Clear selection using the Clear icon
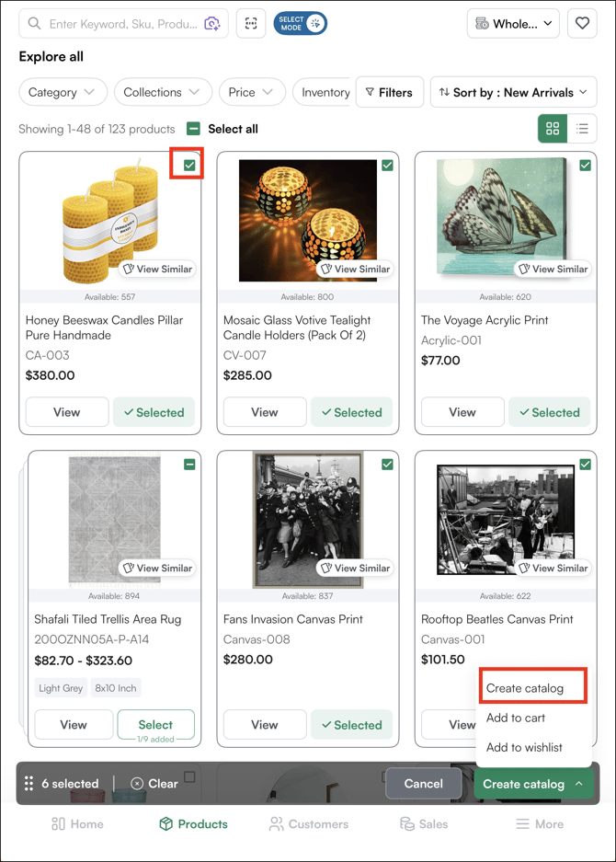616x862 pixels. tap(137, 784)
